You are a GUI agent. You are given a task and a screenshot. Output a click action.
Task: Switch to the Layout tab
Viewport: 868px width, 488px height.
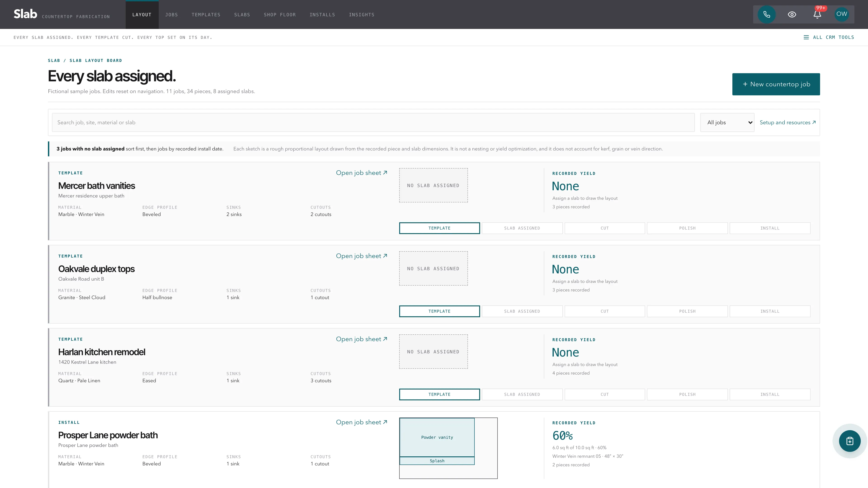(142, 15)
